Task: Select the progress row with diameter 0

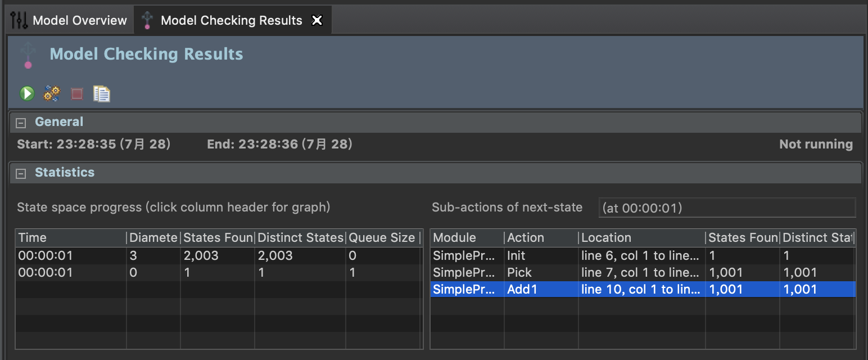Action: pyautogui.click(x=218, y=273)
